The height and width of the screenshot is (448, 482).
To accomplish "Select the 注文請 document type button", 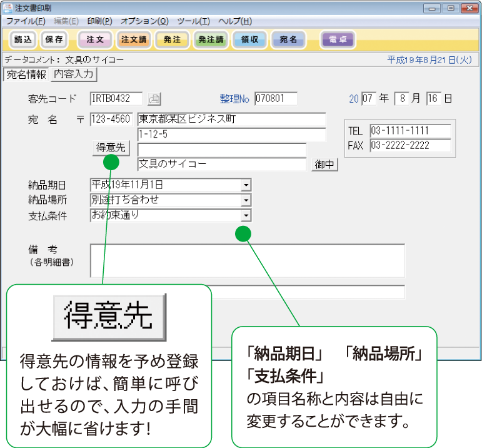I will click(x=133, y=39).
